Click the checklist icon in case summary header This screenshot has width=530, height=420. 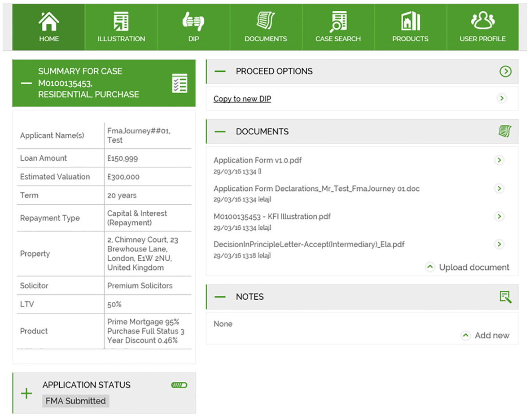click(x=180, y=83)
